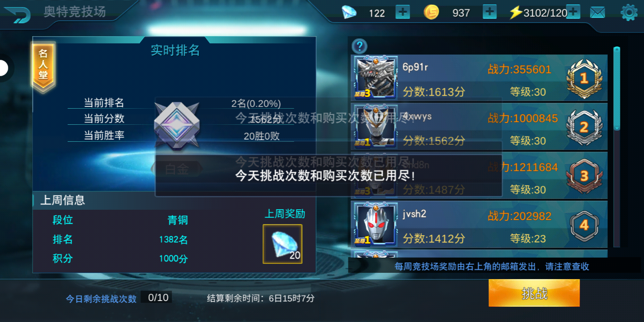The image size is (644, 322).
Task: Open the 名人堂 hall of fame banner
Action: pyautogui.click(x=43, y=66)
